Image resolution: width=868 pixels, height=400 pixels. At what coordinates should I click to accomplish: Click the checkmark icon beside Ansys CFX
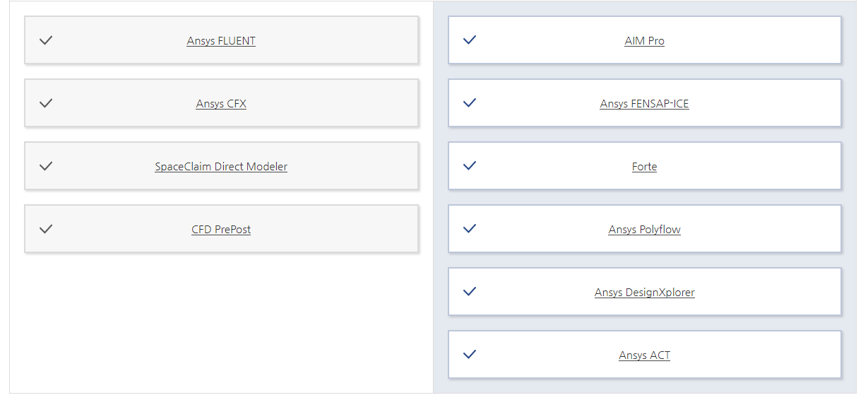click(x=46, y=103)
